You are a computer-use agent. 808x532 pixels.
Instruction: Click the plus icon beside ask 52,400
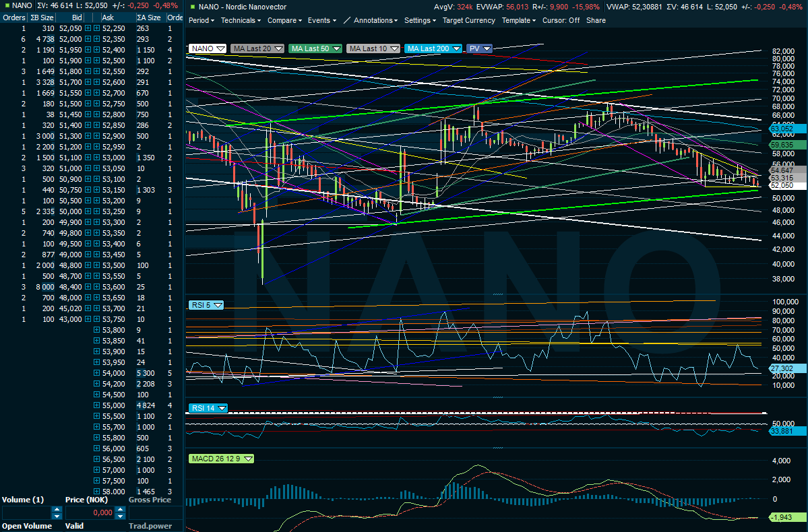point(96,50)
